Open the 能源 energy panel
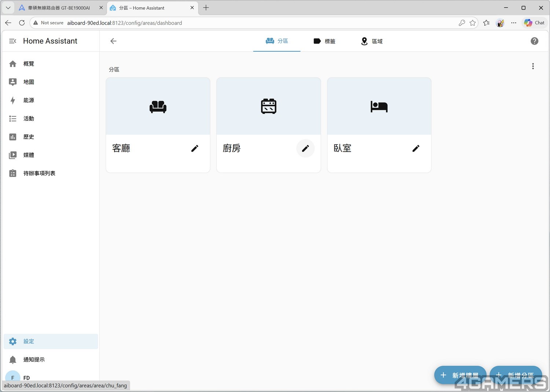Image resolution: width=550 pixels, height=392 pixels. [29, 100]
